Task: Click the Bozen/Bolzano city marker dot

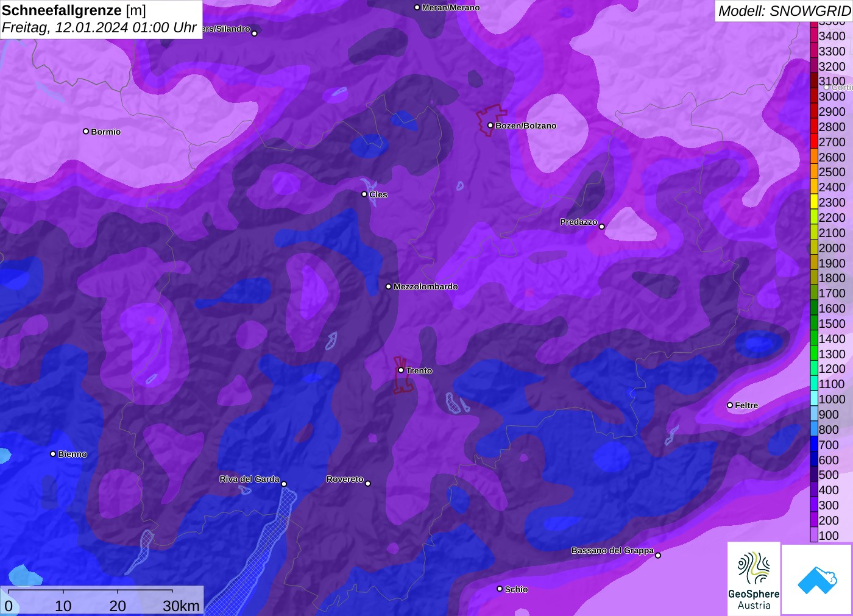Action: tap(490, 126)
